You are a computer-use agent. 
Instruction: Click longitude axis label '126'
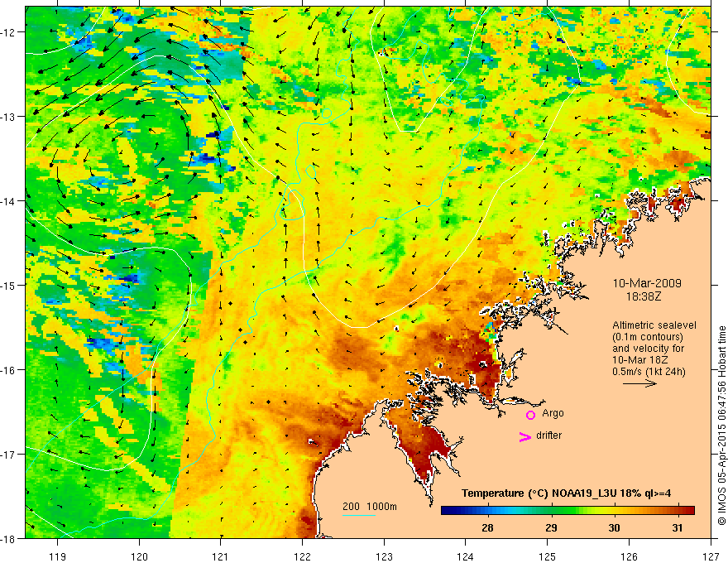pyautogui.click(x=629, y=556)
